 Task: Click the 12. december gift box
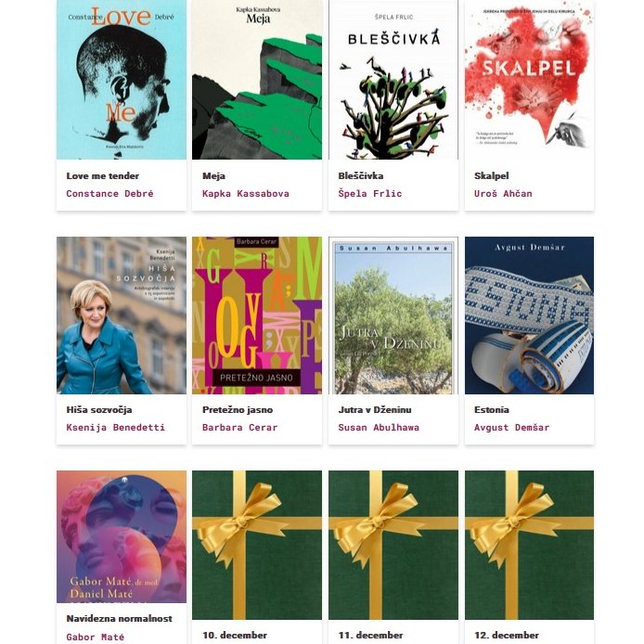[529, 545]
